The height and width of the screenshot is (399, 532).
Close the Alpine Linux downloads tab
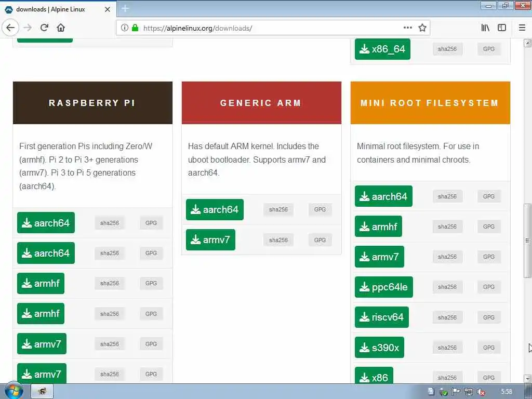click(107, 9)
